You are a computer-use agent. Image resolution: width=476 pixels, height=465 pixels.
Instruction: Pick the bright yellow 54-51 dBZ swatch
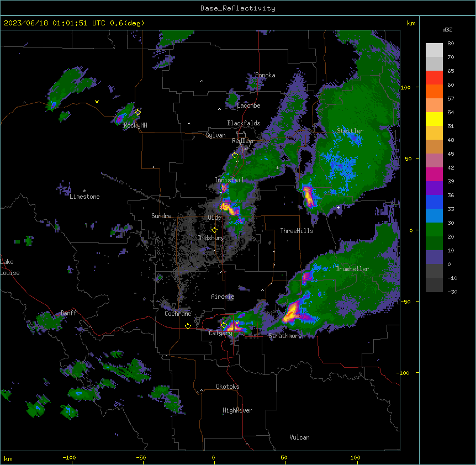click(434, 119)
